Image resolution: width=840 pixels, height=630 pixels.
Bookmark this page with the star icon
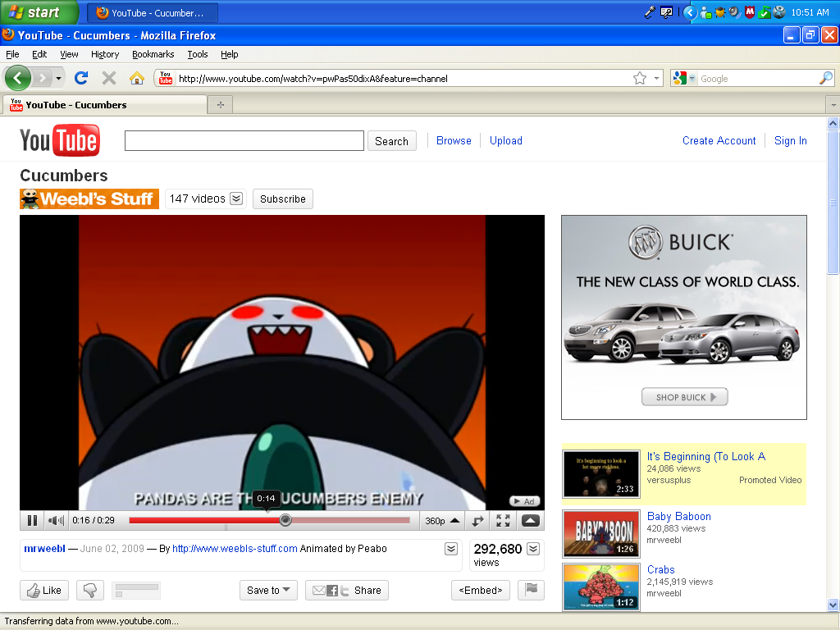point(640,78)
